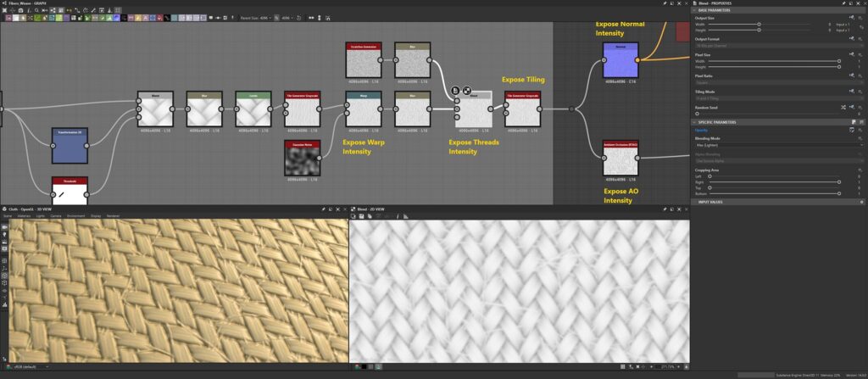
Task: Open the Materials menu in 3D view
Action: pos(24,215)
